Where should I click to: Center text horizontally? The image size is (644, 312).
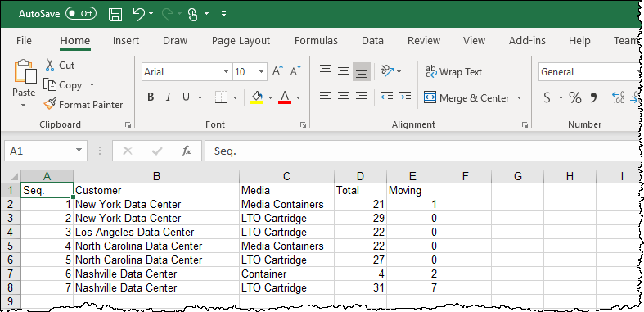(x=344, y=97)
